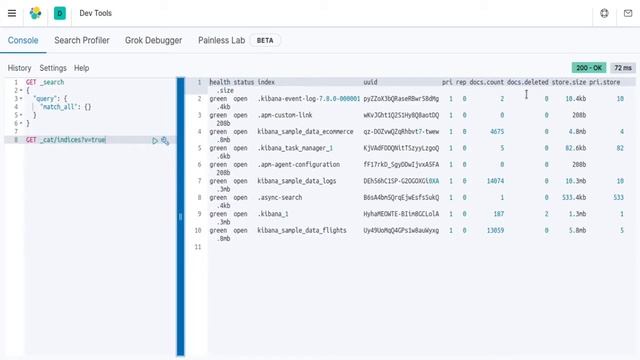Open the Grok Debugger tab
The image size is (640, 360).
(x=153, y=40)
